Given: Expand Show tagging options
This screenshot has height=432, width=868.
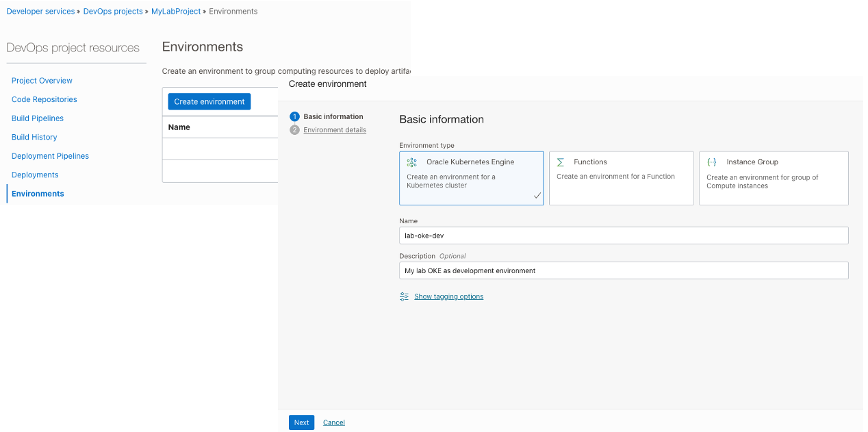Looking at the screenshot, I should point(448,296).
